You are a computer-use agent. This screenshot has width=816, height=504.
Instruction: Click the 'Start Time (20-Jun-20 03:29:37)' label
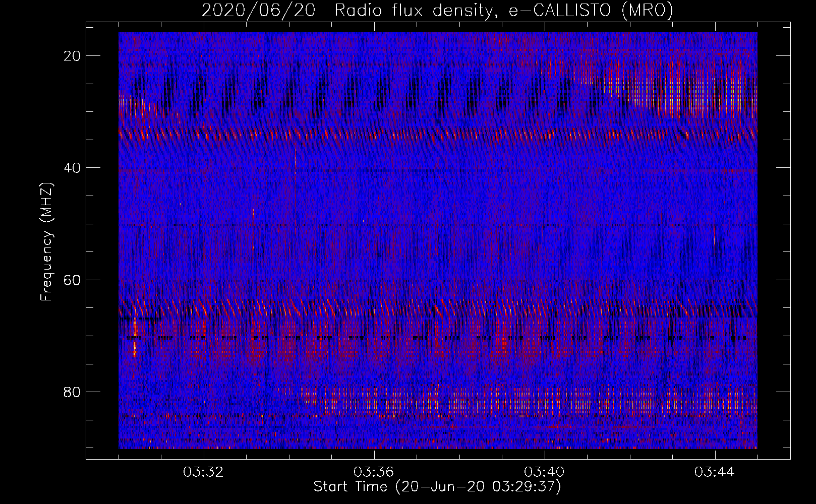tap(437, 487)
